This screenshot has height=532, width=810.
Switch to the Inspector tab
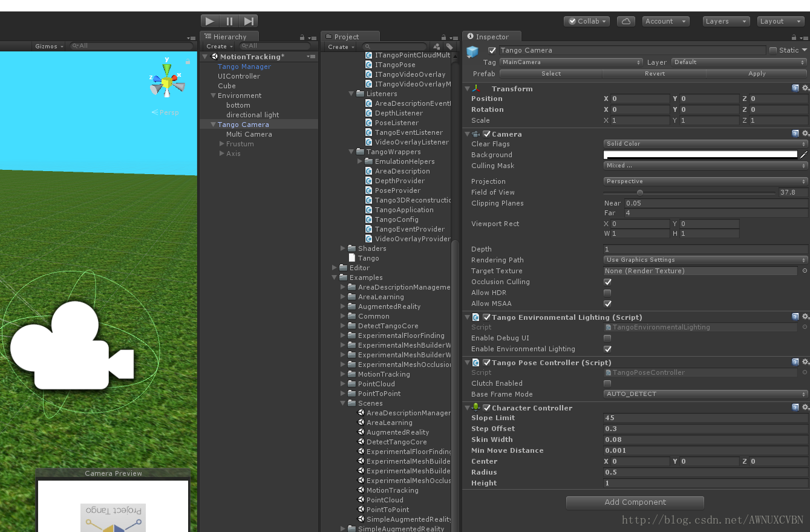click(x=492, y=37)
